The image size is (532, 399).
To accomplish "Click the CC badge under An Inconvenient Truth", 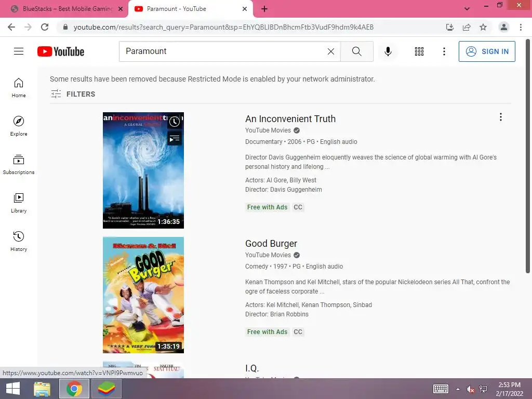I will (x=298, y=207).
